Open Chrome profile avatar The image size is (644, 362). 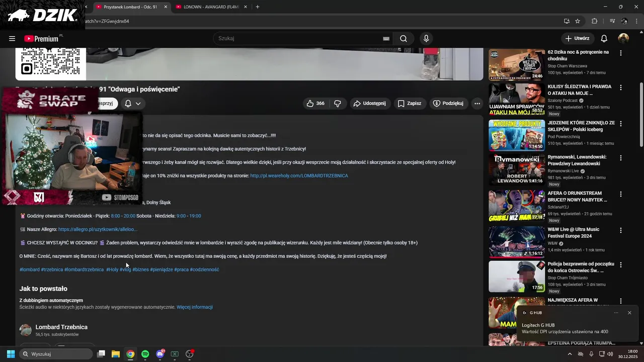pyautogui.click(x=624, y=21)
